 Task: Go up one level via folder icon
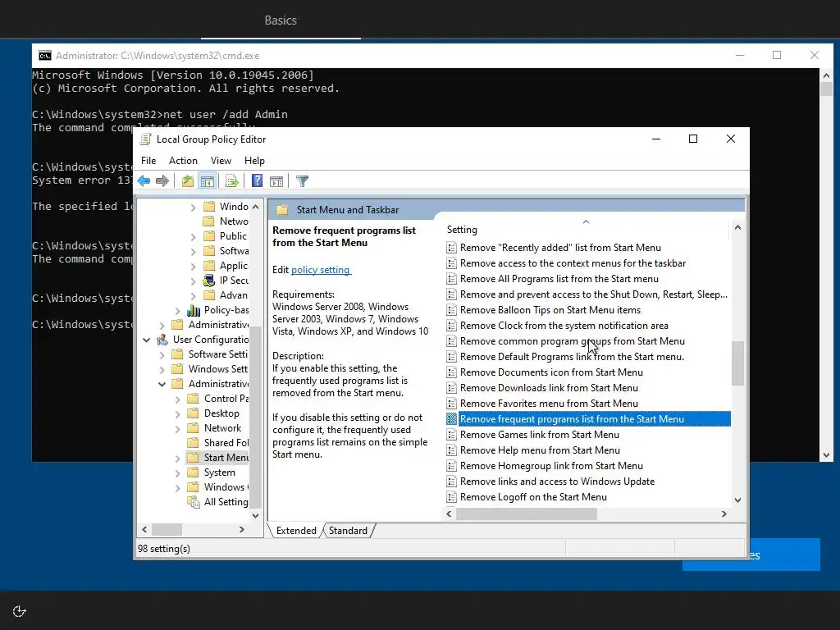[187, 181]
